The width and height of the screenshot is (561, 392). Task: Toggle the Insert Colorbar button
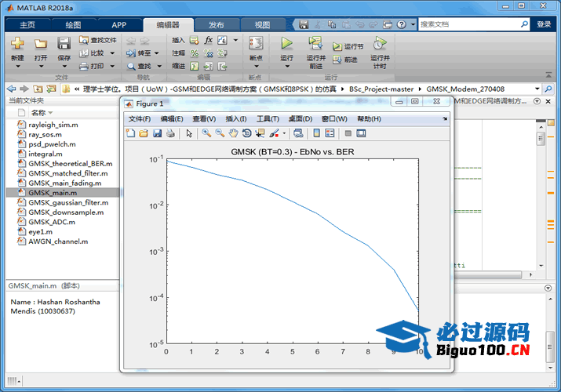316,133
